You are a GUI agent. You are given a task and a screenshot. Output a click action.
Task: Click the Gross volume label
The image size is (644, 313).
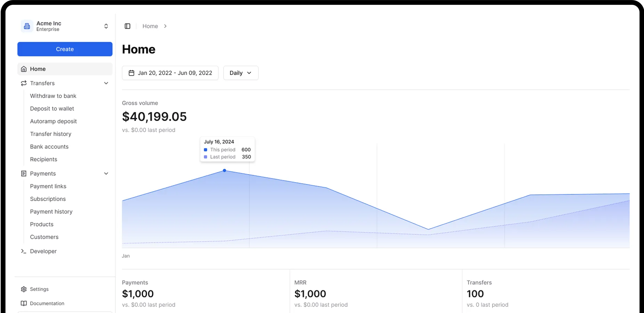140,103
